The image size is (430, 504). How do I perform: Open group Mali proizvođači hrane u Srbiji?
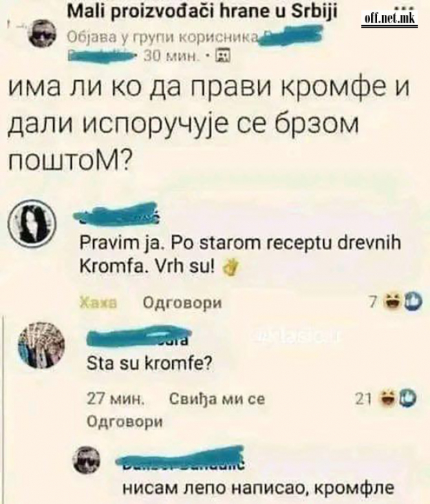click(202, 12)
